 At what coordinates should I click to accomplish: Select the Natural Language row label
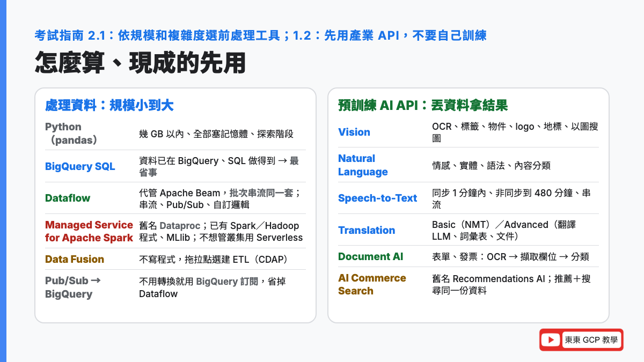tap(363, 165)
